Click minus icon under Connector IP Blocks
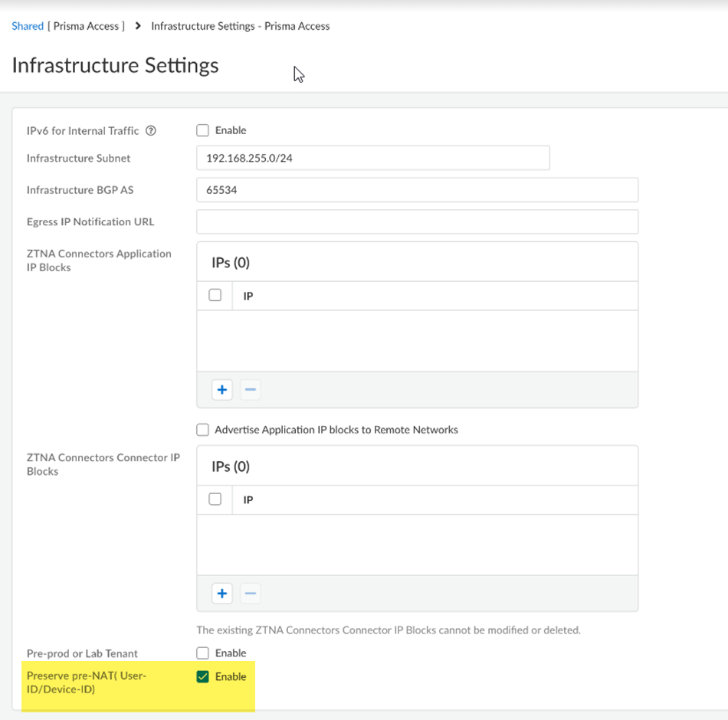The height and width of the screenshot is (720, 728). (250, 593)
